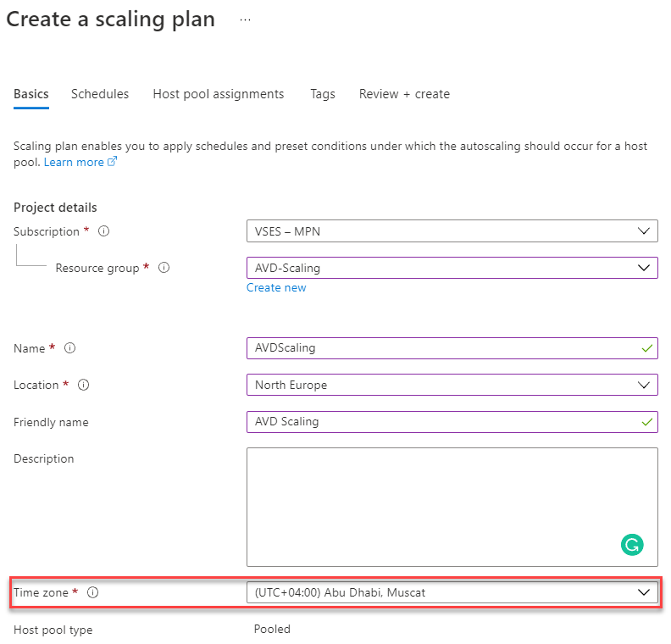
Task: Open the Resource group dropdown
Action: [x=452, y=268]
